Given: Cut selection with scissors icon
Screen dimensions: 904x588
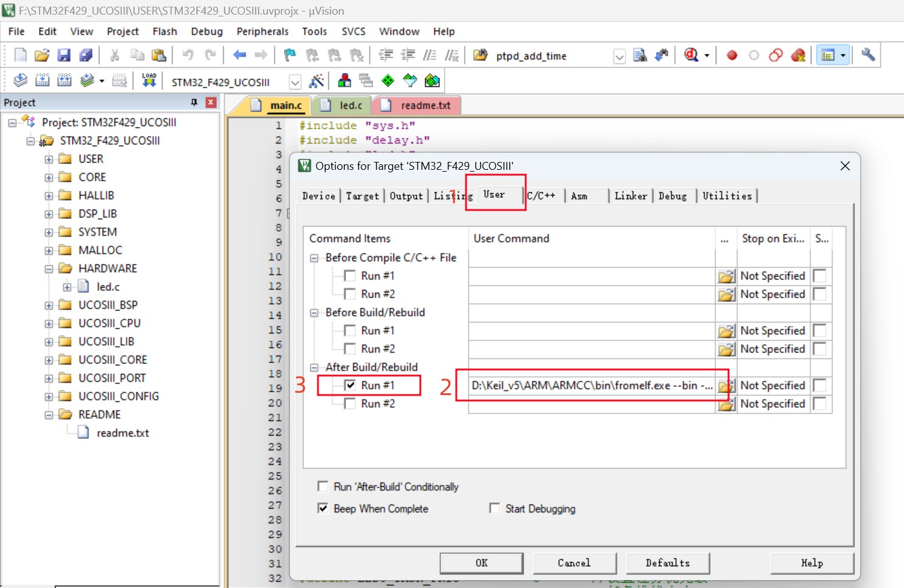Looking at the screenshot, I should click(115, 55).
